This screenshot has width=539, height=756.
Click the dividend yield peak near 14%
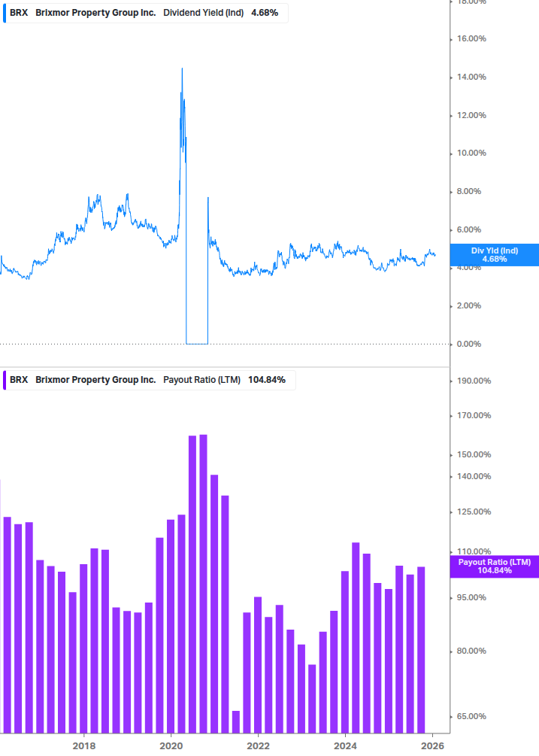(x=182, y=69)
